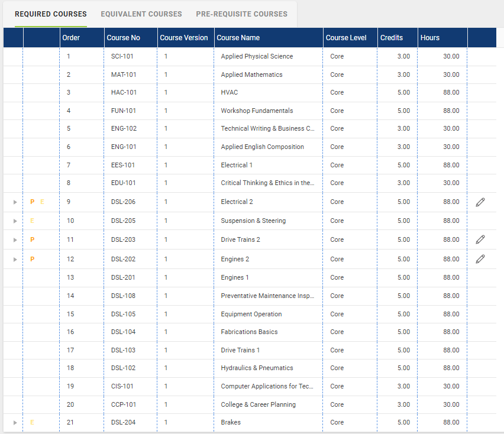Viewport: 504px width, 434px height.
Task: Click the CCP-101 course number
Action: (124, 404)
